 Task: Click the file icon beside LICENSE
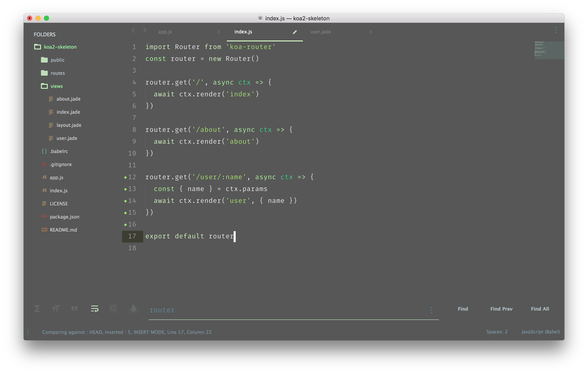click(44, 203)
